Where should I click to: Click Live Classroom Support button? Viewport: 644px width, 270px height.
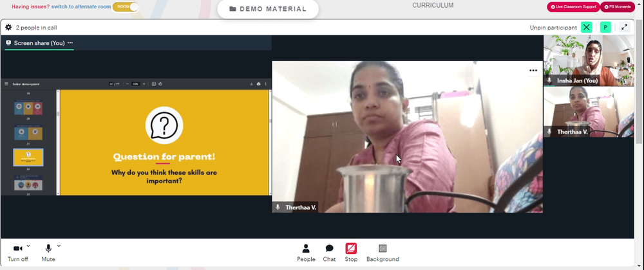[573, 7]
